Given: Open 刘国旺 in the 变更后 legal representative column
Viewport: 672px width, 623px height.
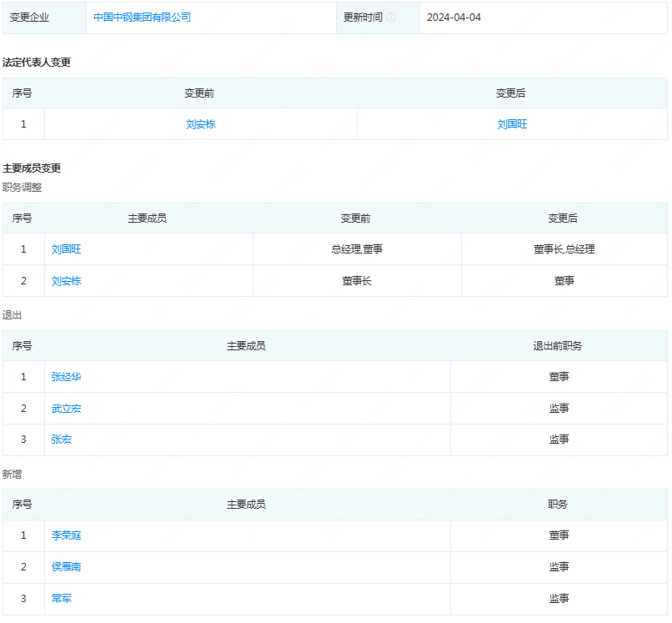Looking at the screenshot, I should click(512, 124).
